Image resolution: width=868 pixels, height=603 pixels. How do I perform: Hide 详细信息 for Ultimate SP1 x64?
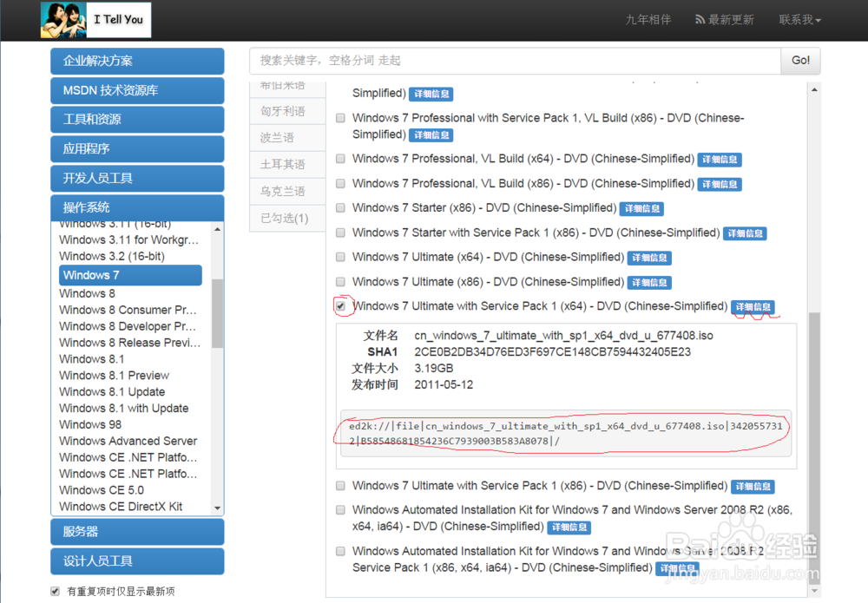(753, 307)
